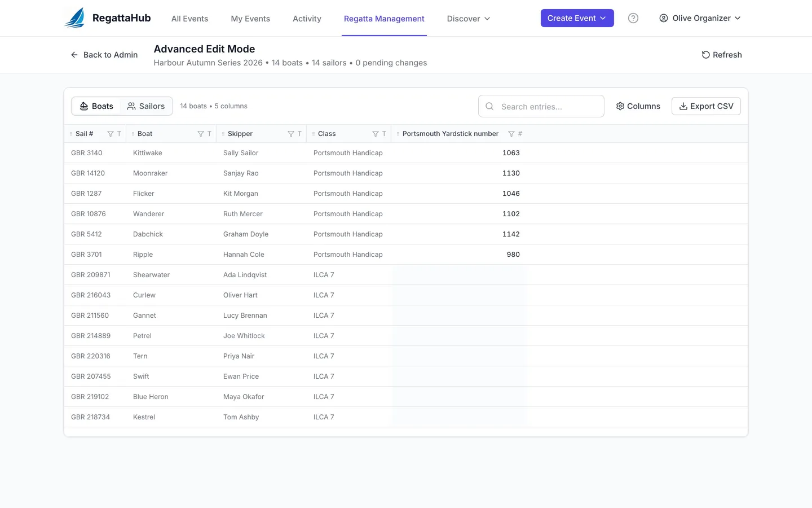Filter the Skipper column

[291, 134]
